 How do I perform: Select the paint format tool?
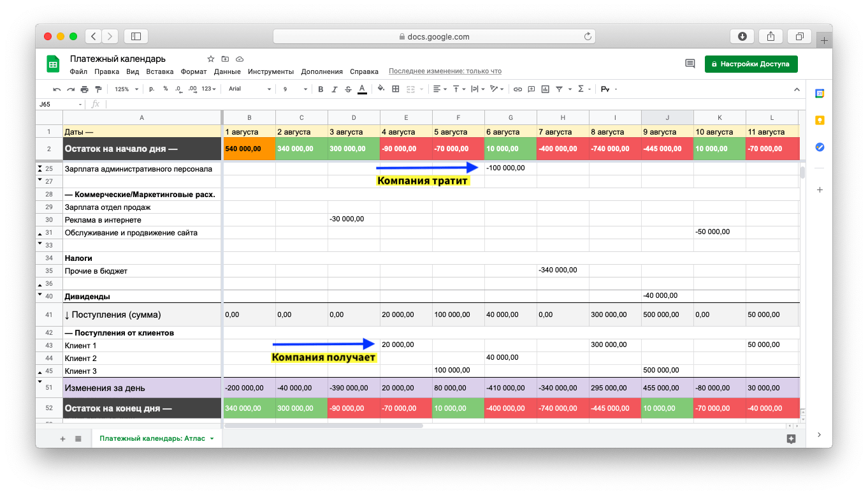pos(98,89)
